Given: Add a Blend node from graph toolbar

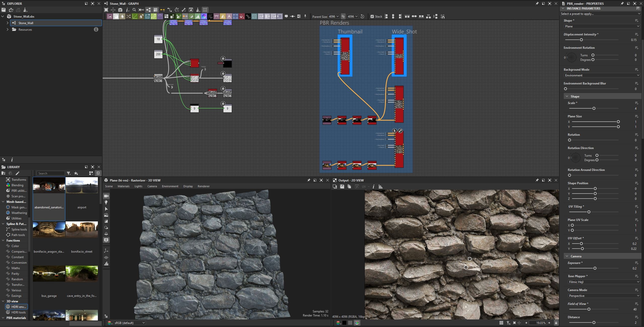Looking at the screenshot, I should click(x=116, y=16).
